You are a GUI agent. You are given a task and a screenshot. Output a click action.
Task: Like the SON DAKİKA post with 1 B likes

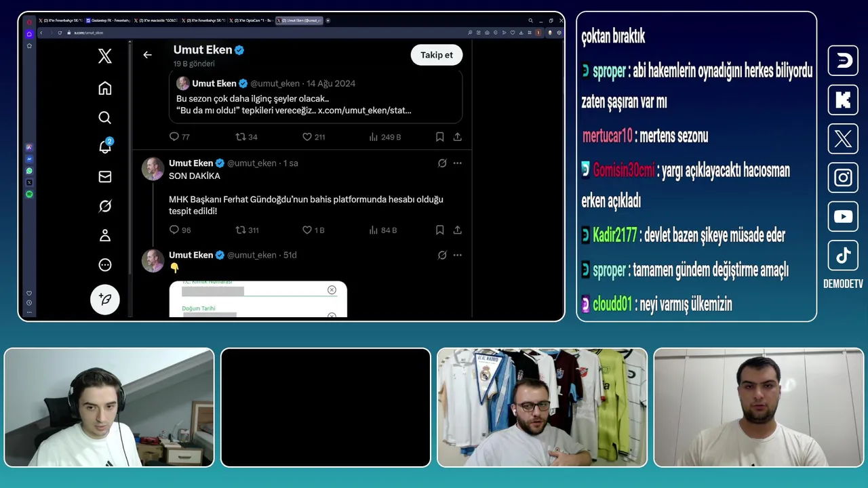coord(313,230)
